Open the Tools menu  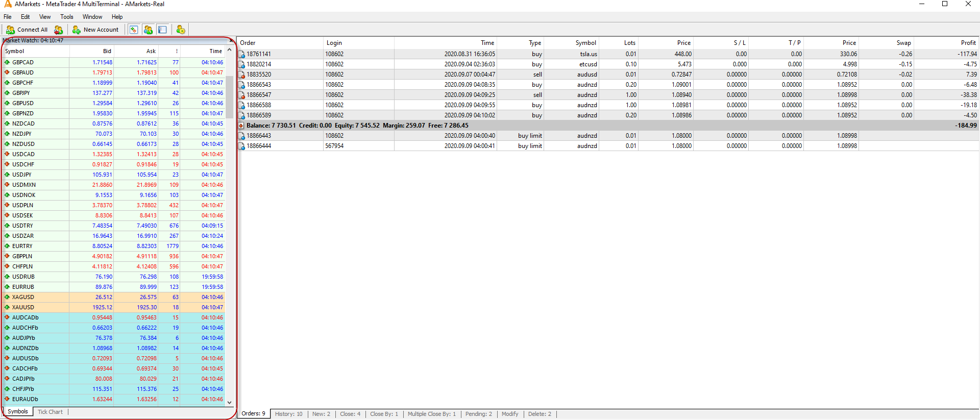click(66, 17)
